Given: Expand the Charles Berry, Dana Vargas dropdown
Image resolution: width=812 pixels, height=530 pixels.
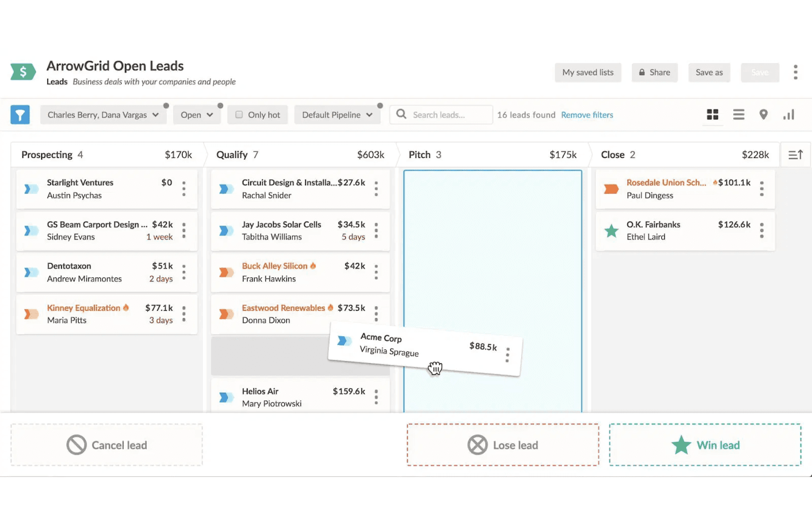Looking at the screenshot, I should (x=103, y=115).
